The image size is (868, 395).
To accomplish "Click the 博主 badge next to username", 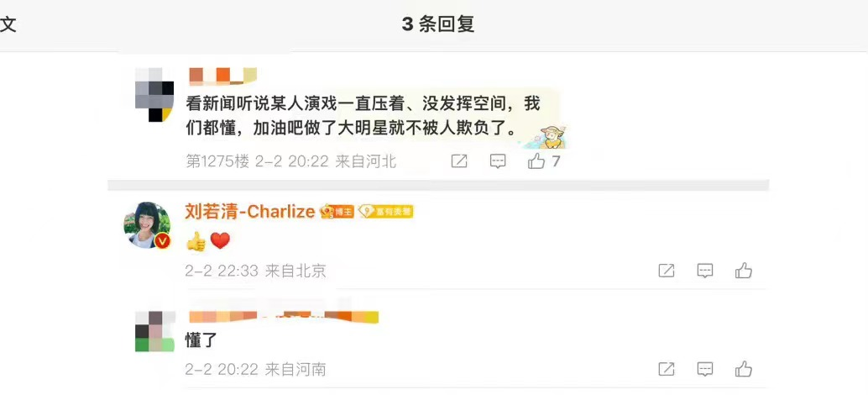I will [337, 211].
